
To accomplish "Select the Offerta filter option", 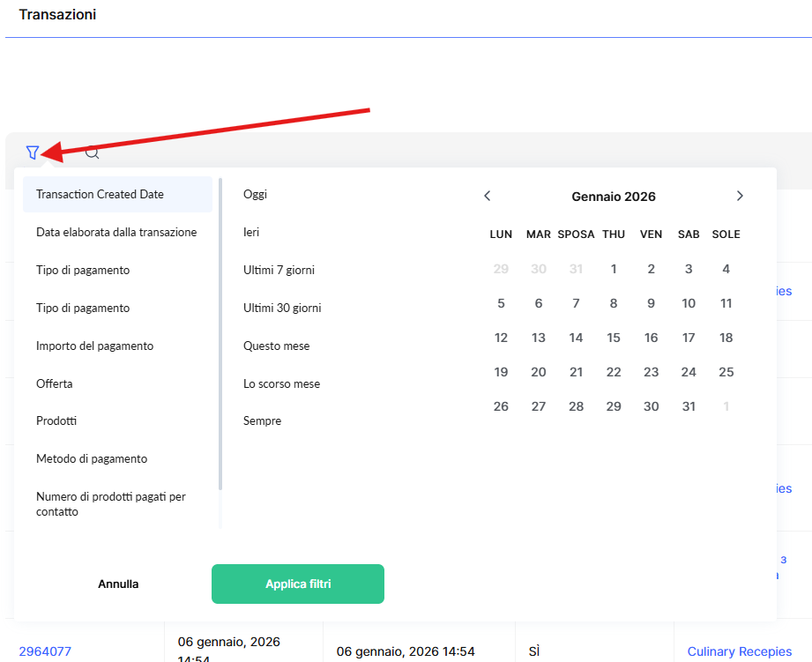I will (x=55, y=384).
